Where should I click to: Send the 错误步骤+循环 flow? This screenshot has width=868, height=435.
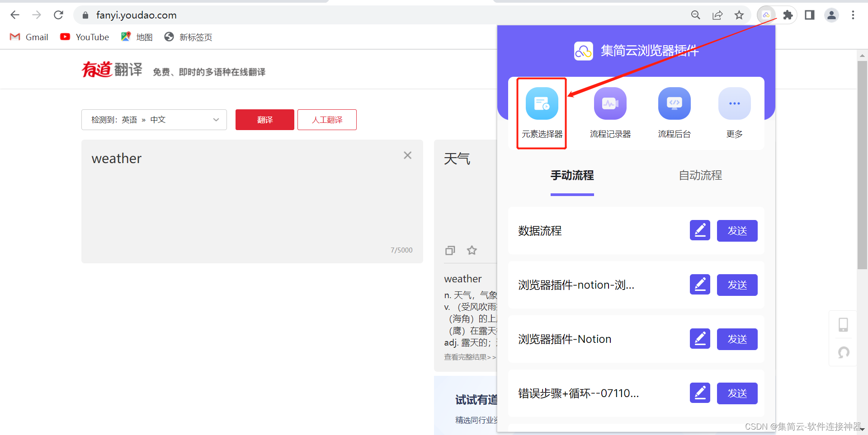coord(737,393)
